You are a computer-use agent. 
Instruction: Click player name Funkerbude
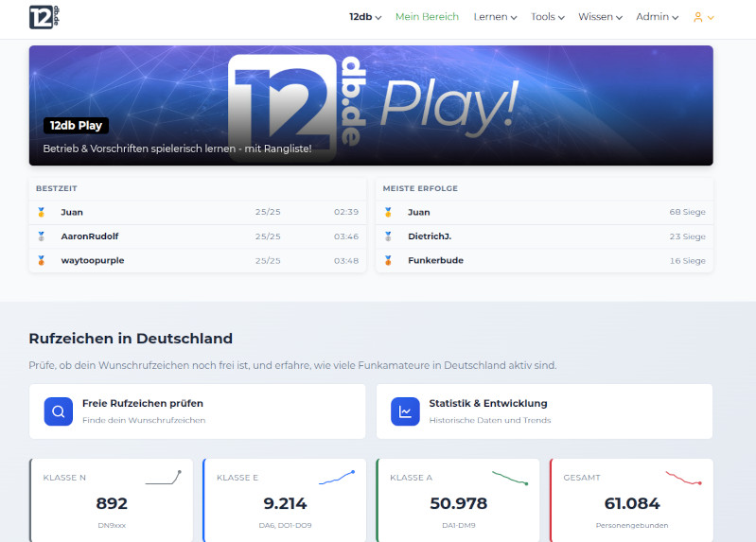435,260
